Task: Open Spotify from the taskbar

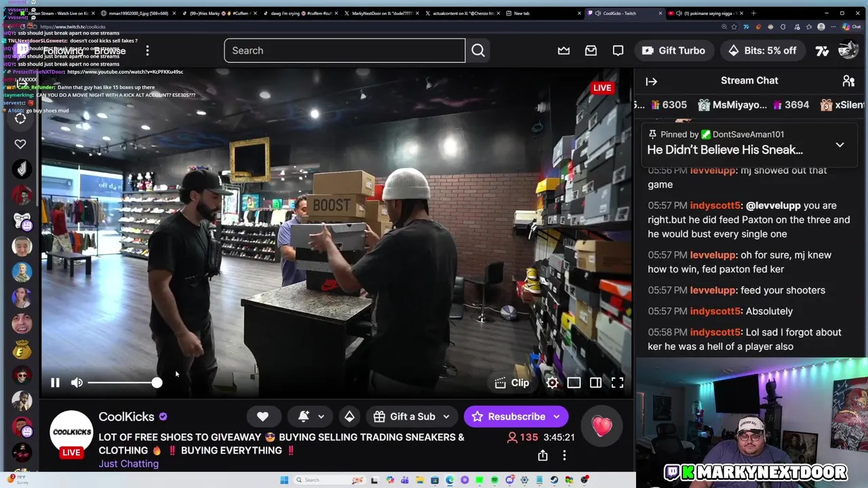Action: coord(494,480)
